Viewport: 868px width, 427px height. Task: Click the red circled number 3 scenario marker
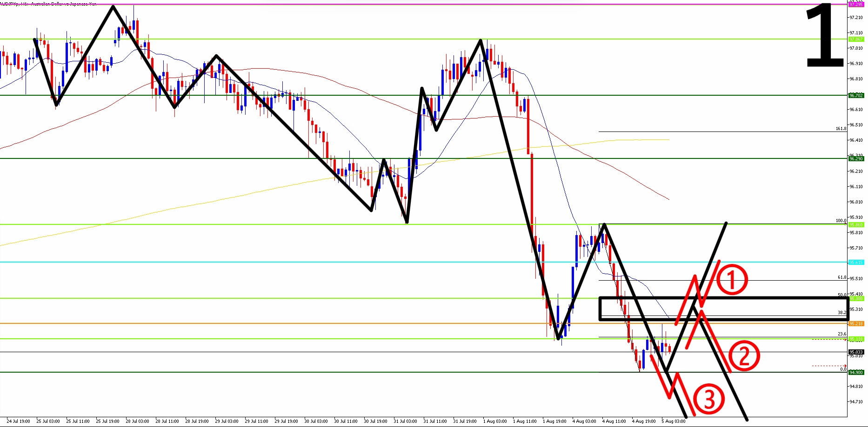[708, 399]
